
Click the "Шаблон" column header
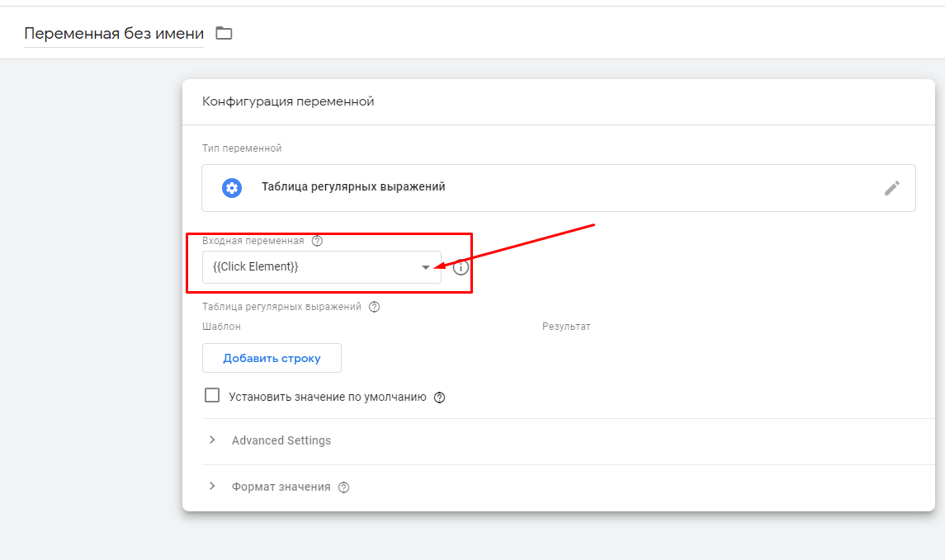tap(221, 327)
